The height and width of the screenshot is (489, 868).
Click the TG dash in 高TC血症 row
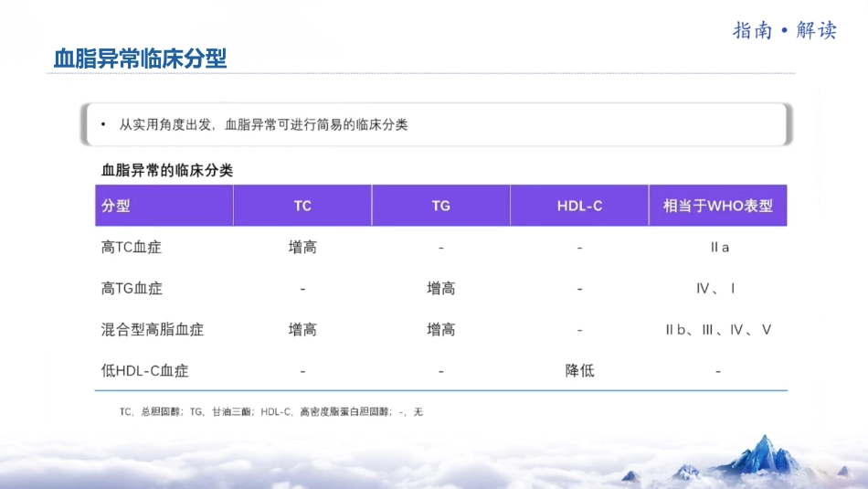pyautogui.click(x=440, y=248)
